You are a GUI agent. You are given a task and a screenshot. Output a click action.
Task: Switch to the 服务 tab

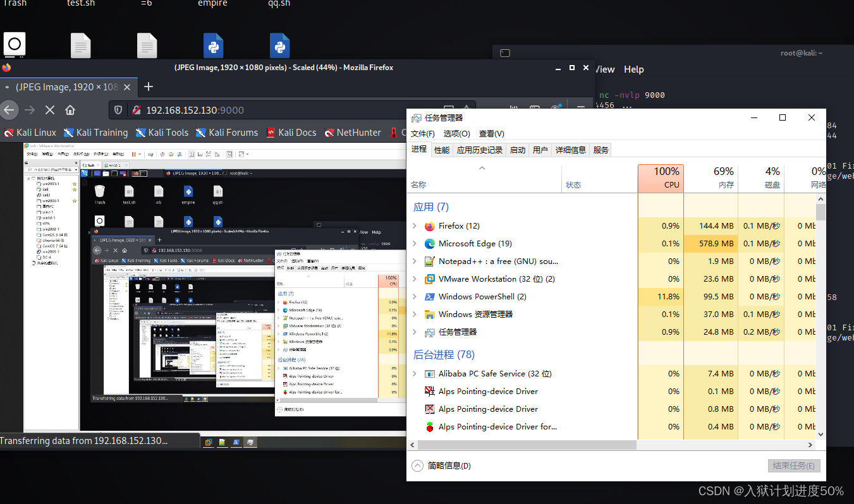(x=601, y=150)
